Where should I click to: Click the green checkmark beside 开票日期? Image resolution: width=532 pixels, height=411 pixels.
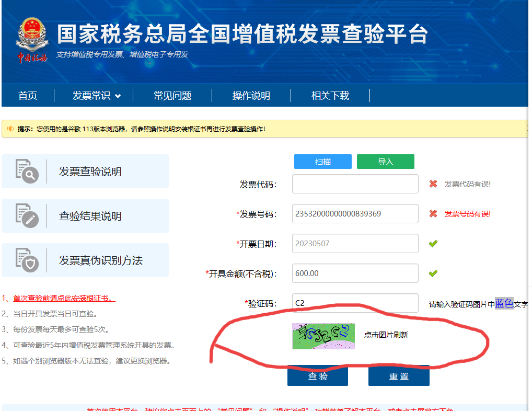click(x=433, y=243)
